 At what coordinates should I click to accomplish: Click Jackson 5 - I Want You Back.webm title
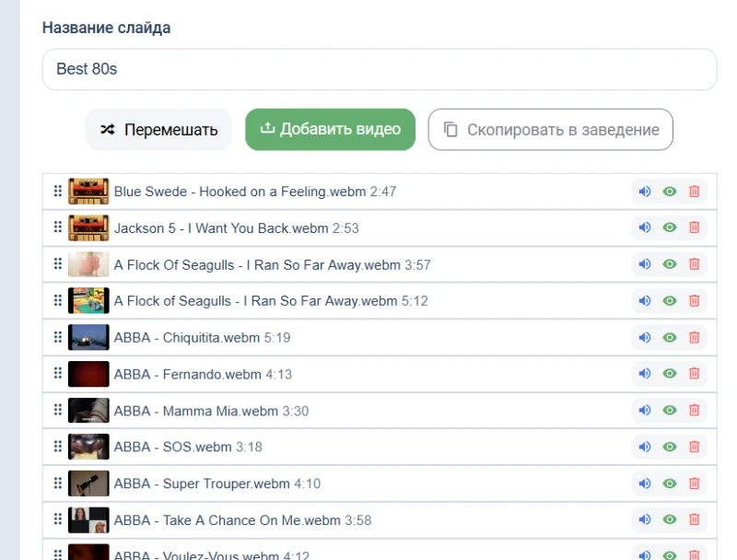(221, 228)
